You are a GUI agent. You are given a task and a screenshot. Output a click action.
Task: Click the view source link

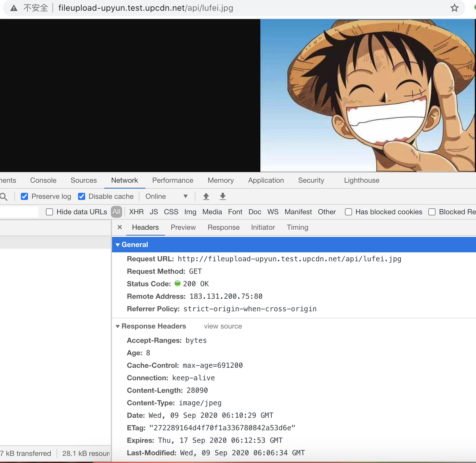pyautogui.click(x=223, y=326)
